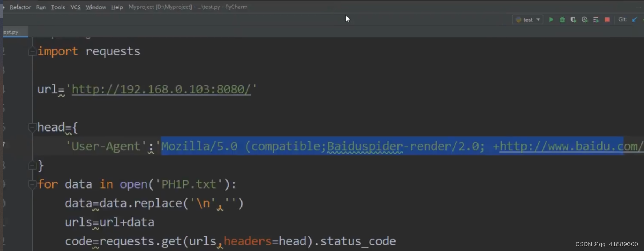Run the test configuration
644x251 pixels.
[x=551, y=20]
